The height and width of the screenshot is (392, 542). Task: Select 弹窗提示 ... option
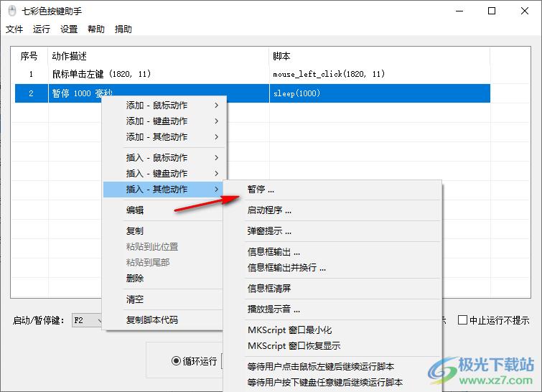pyautogui.click(x=269, y=232)
